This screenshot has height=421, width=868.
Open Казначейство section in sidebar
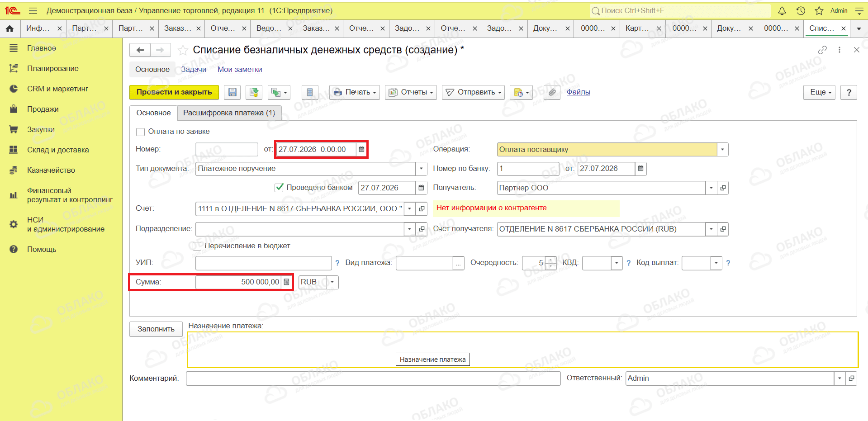51,170
